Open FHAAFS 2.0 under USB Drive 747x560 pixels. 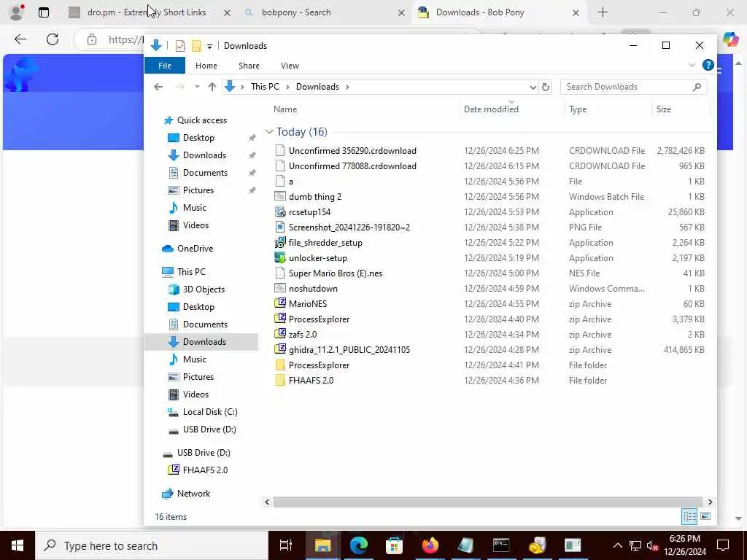pos(205,470)
